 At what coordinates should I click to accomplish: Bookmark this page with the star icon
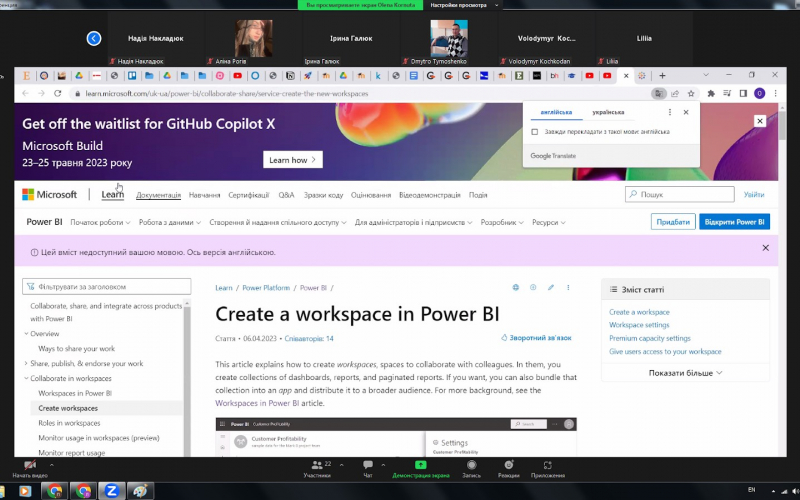point(691,93)
